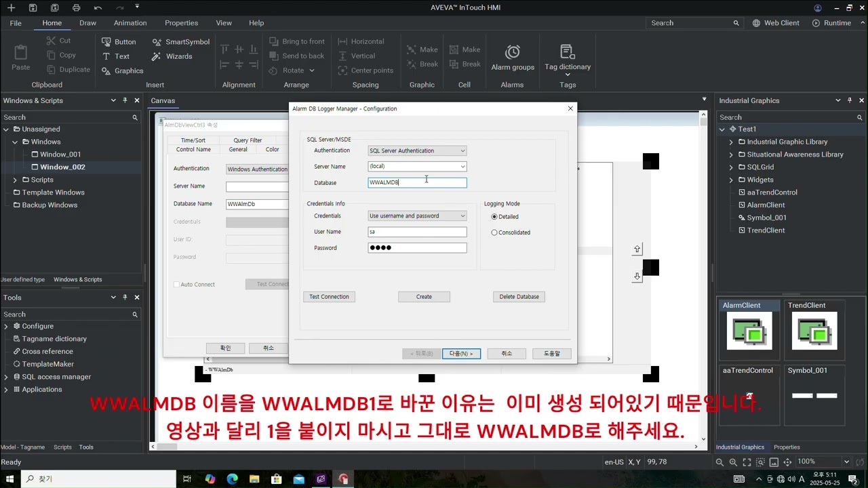The height and width of the screenshot is (488, 868).
Task: Click the Paste icon in Clipboard
Action: (20, 58)
